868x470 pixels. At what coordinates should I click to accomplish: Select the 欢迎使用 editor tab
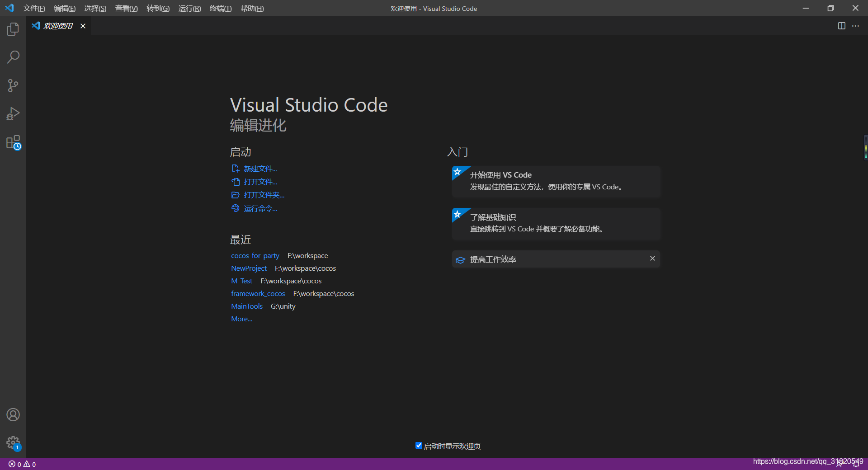pyautogui.click(x=59, y=26)
